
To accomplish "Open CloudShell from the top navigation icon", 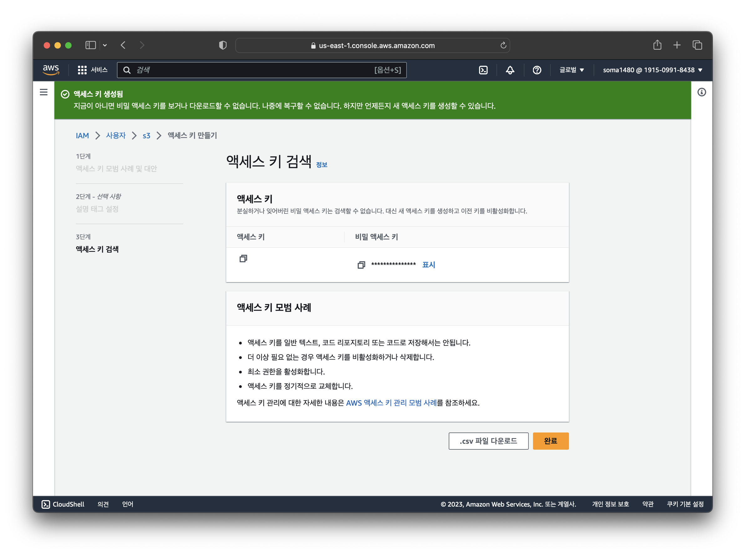I will (484, 70).
